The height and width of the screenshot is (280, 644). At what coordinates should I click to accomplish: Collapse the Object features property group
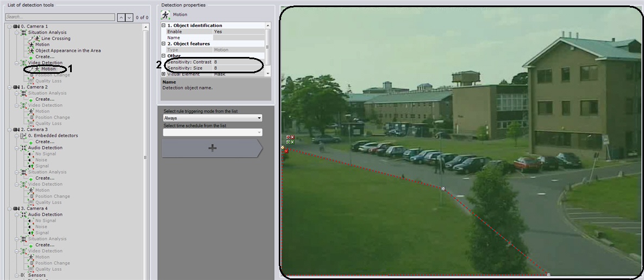pyautogui.click(x=164, y=43)
